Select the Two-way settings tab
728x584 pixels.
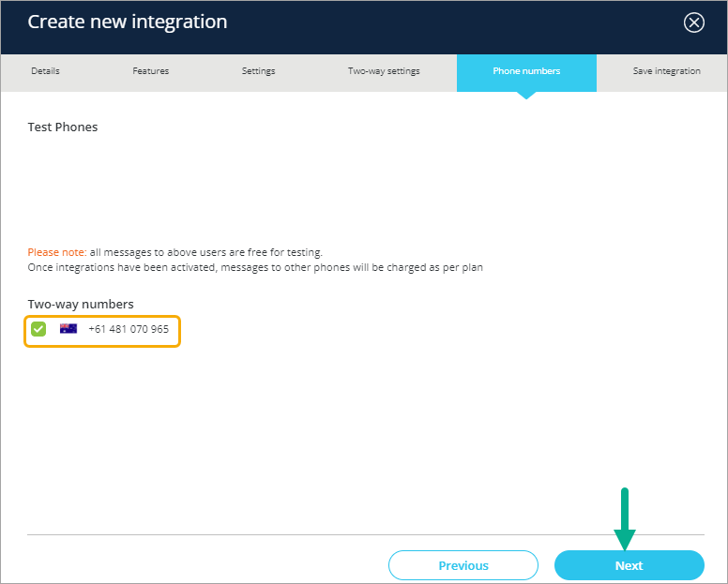click(384, 71)
